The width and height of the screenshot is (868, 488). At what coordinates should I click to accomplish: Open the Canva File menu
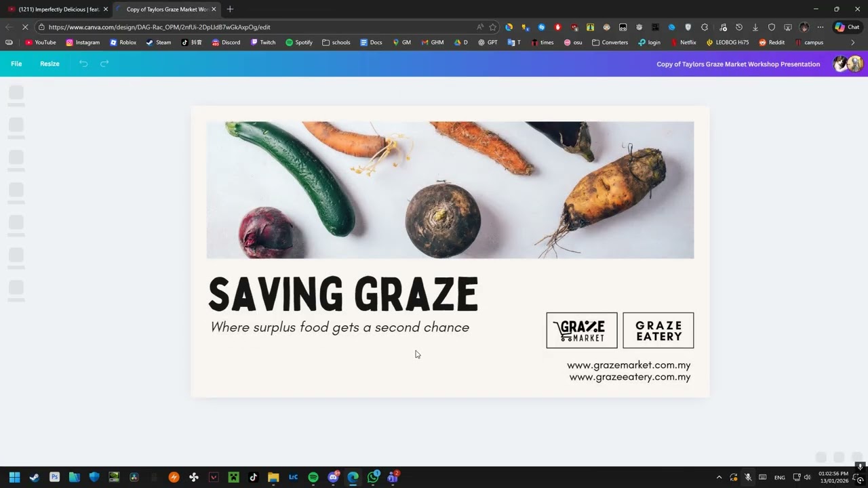point(16,64)
